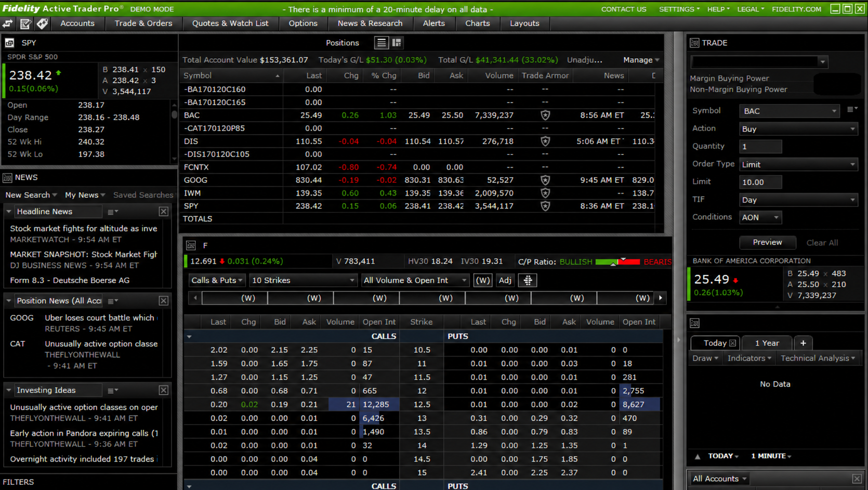This screenshot has height=490, width=868.
Task: Click the price tag toolbar icon
Action: [43, 23]
